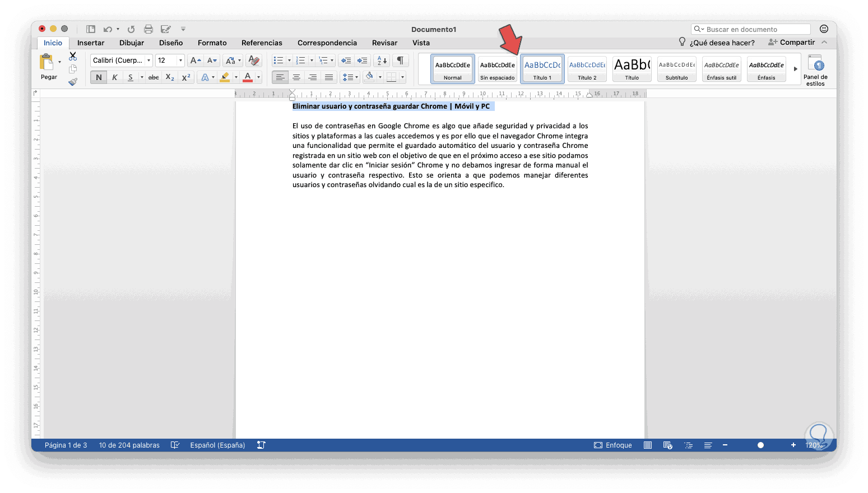Image resolution: width=868 pixels, height=493 pixels.
Task: Click the zoom slider handle
Action: [x=760, y=445]
